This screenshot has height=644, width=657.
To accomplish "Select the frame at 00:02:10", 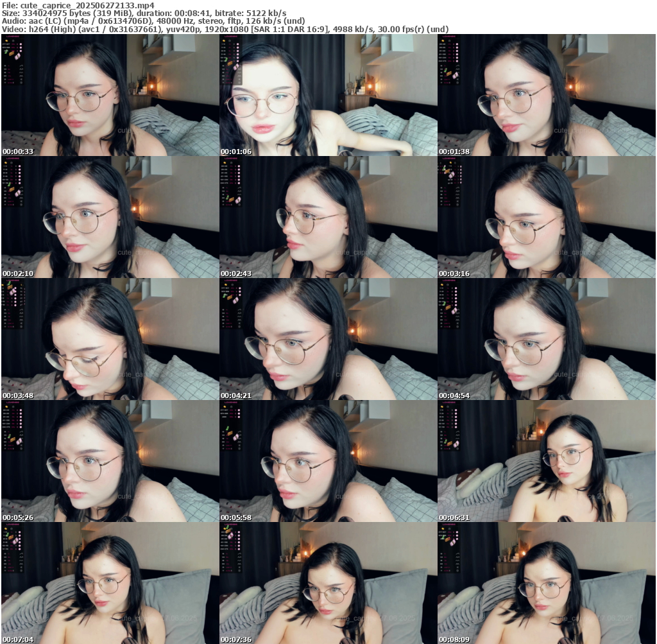I will (x=110, y=217).
